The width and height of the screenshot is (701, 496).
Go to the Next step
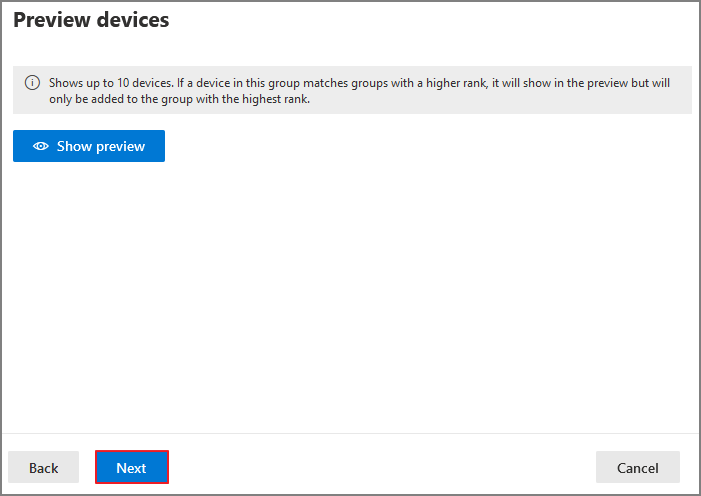[x=131, y=467]
